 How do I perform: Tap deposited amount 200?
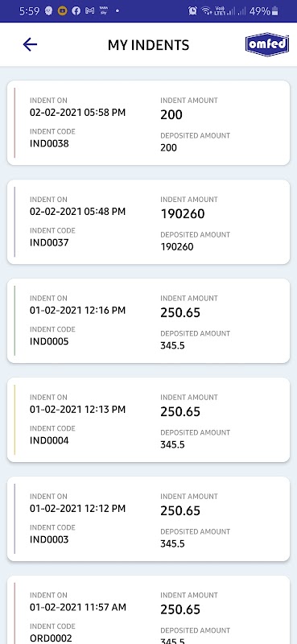coord(168,148)
